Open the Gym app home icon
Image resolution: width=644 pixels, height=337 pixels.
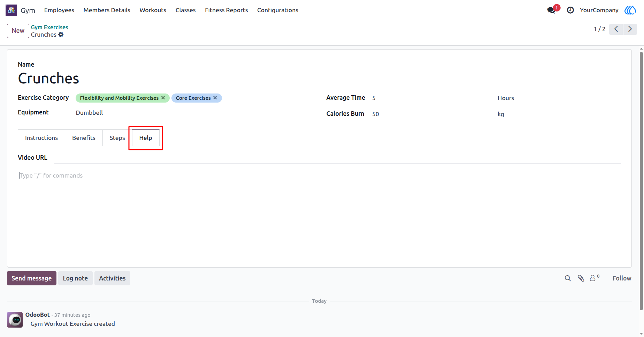pos(11,10)
